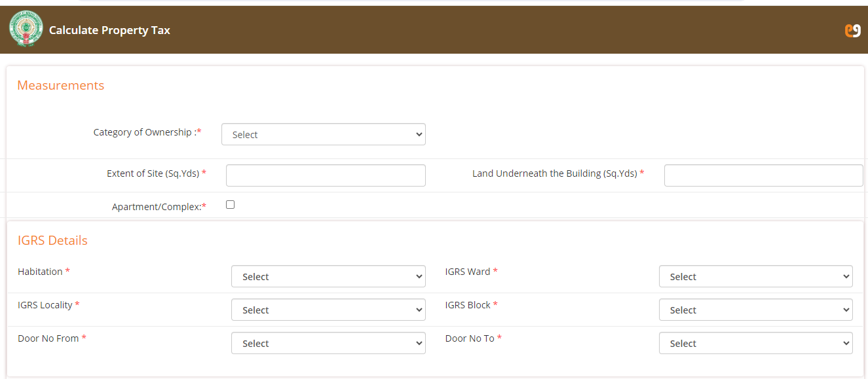
Task: Click the Andhra Pradesh government emblem logo
Action: 25,27
